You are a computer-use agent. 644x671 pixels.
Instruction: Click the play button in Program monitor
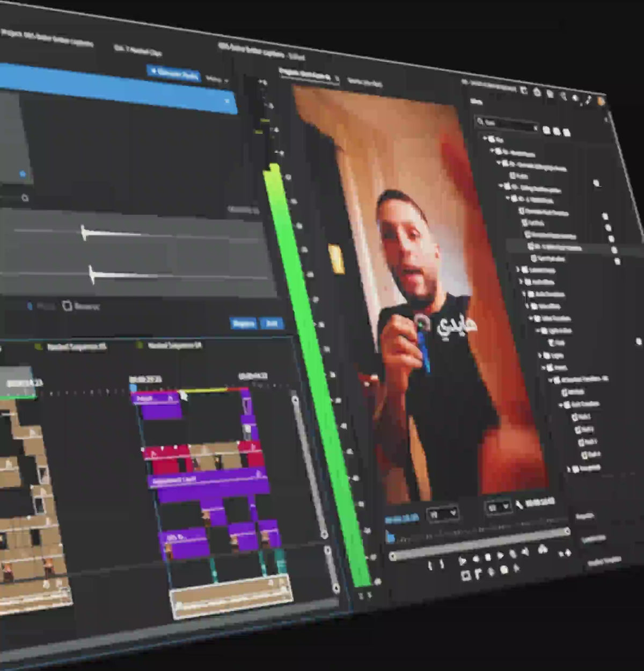[x=462, y=561]
